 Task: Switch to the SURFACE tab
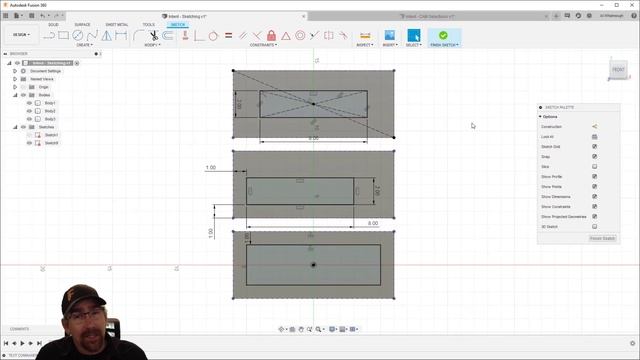[x=82, y=25]
